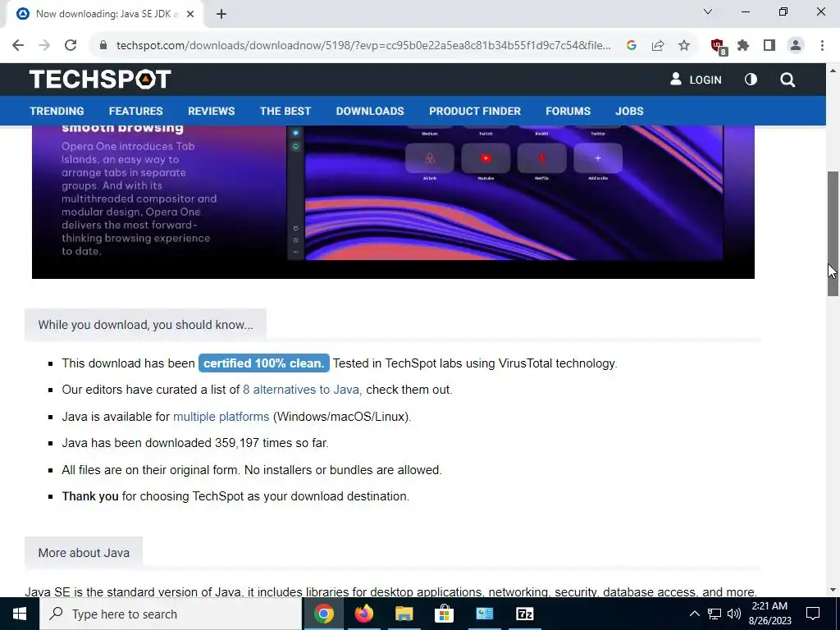The width and height of the screenshot is (840, 630).
Task: Open the Chrome profile avatar
Action: pyautogui.click(x=796, y=46)
